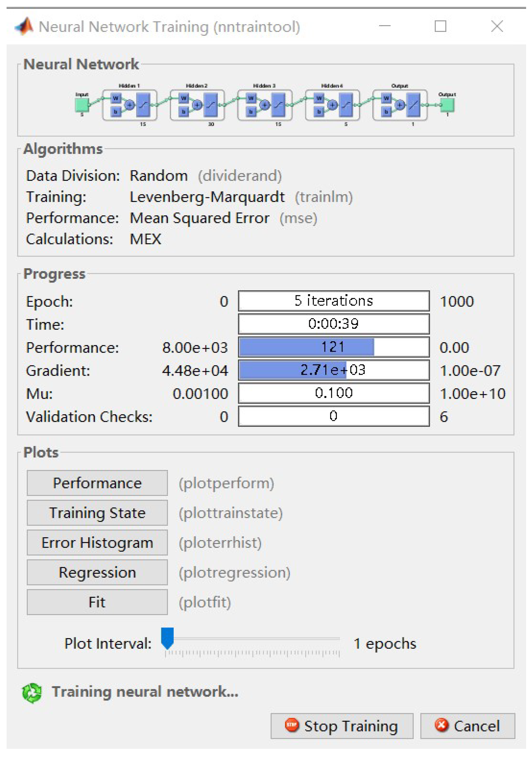Open the Performance plot (plotperform)
The width and height of the screenshot is (532, 757).
97,483
